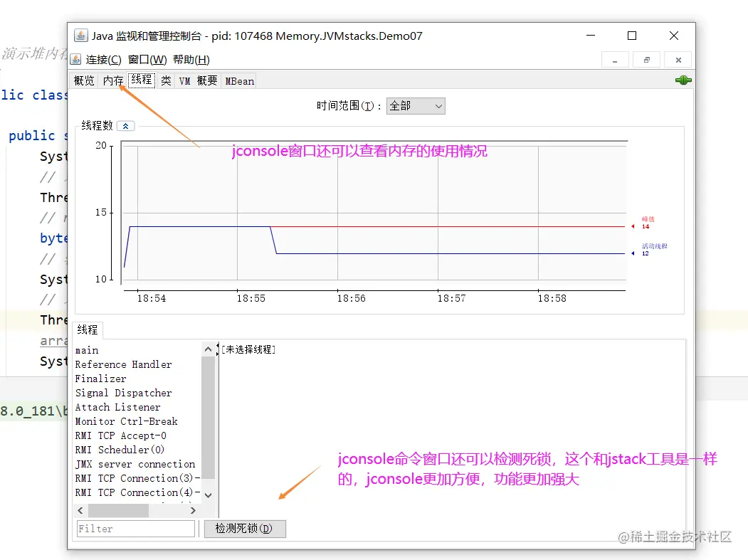Click the thread list horizontal scrollbar thumb

[118, 510]
